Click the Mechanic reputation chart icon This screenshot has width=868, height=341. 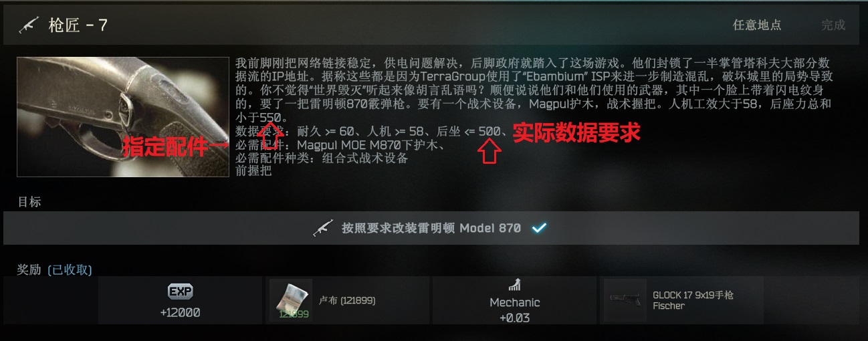(514, 285)
